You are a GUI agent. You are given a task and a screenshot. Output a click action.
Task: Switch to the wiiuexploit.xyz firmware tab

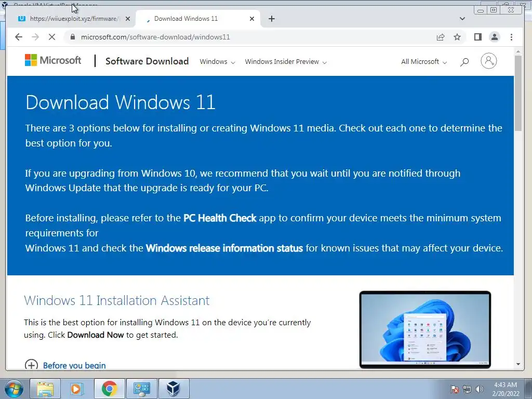[74, 19]
